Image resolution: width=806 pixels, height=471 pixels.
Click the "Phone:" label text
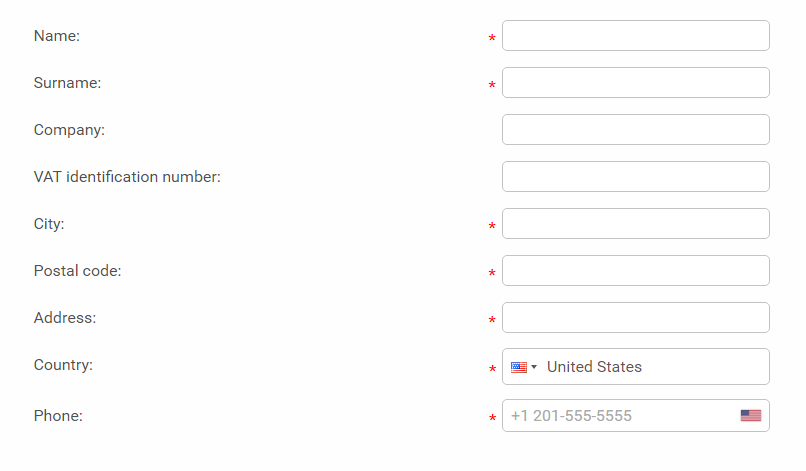(58, 415)
